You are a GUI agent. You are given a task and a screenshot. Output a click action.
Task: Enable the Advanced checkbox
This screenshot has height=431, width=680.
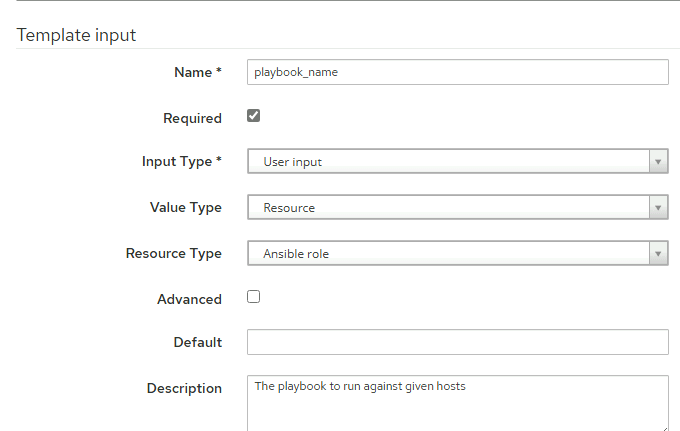click(253, 297)
